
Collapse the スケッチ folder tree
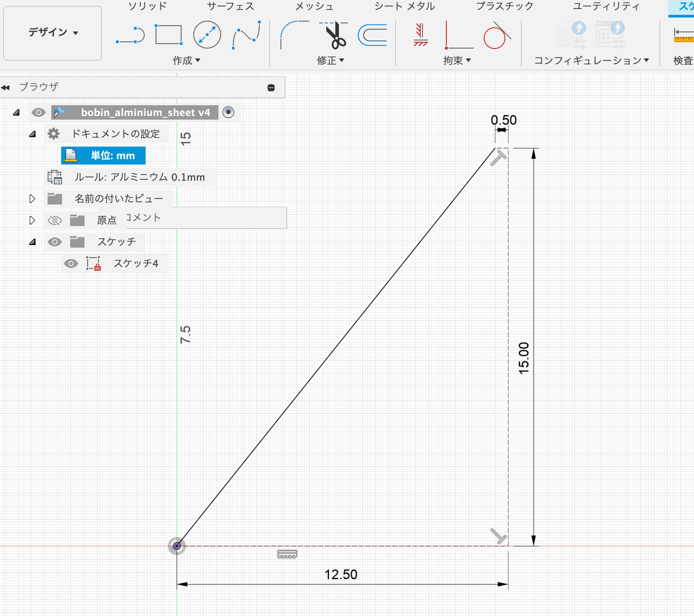pyautogui.click(x=32, y=242)
